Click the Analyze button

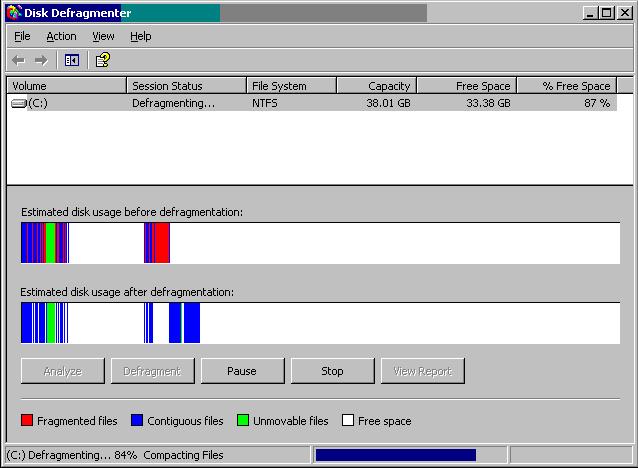click(63, 371)
